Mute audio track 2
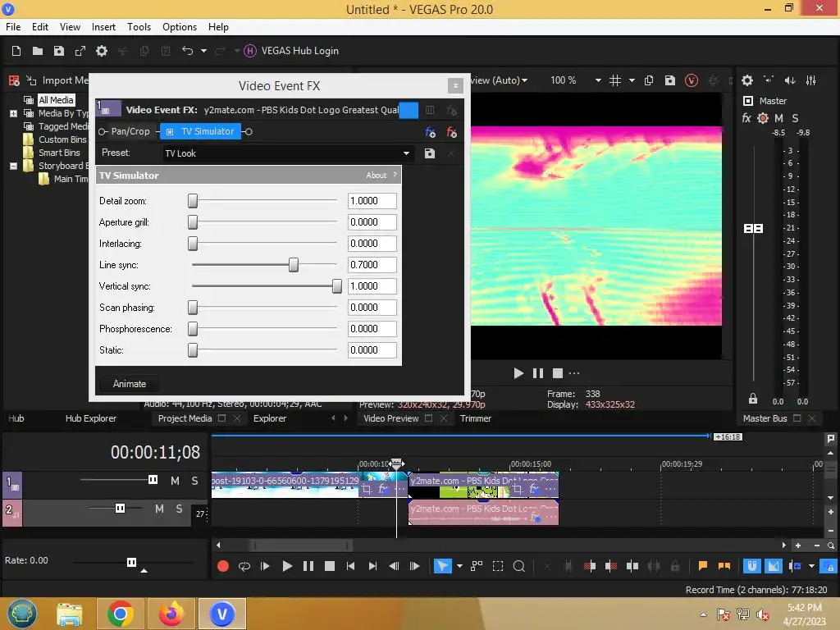The width and height of the screenshot is (840, 630). point(159,509)
